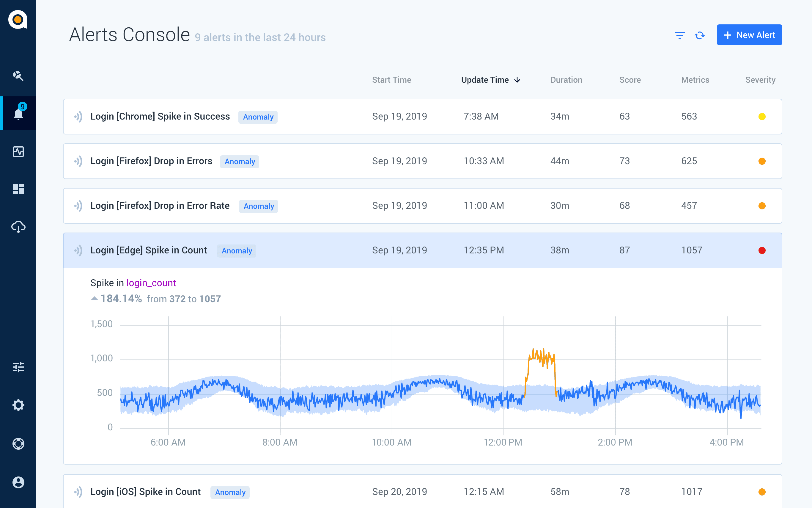Screen dimensions: 812x508
Task: Refresh the alerts list
Action: (700, 35)
